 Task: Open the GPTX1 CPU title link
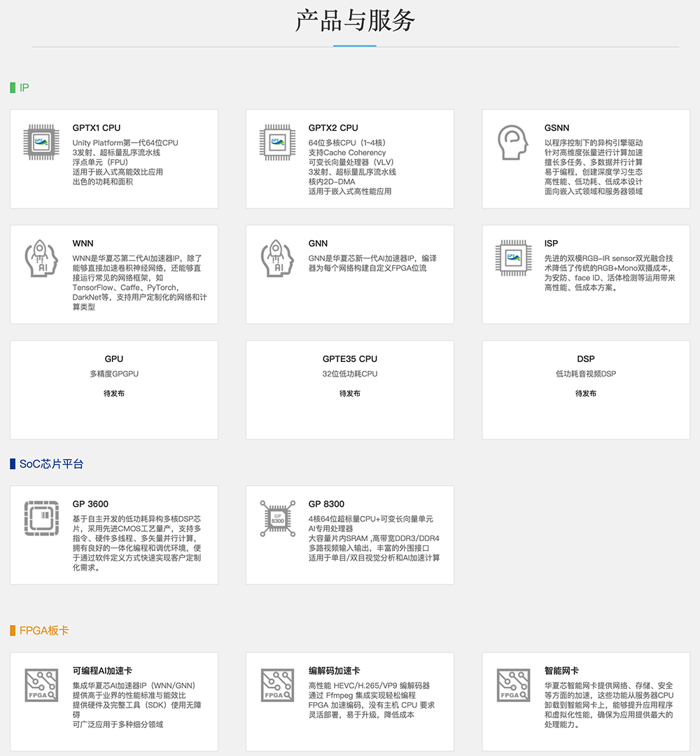[x=97, y=128]
